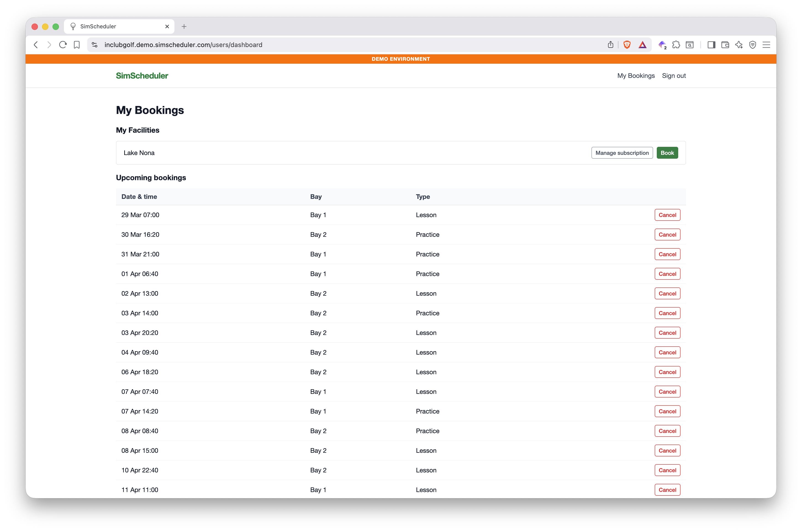Toggle the browser sidebar panel icon
802x532 pixels.
coord(711,45)
